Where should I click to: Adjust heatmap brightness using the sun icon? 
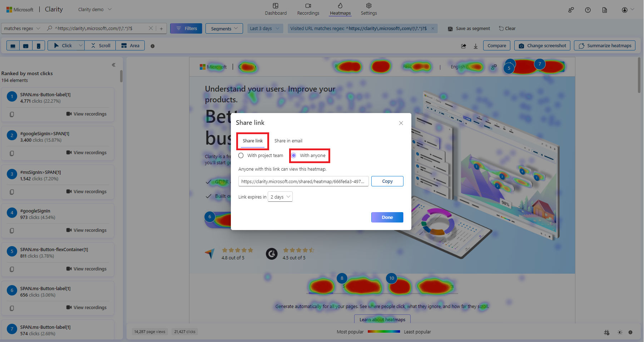click(x=620, y=332)
